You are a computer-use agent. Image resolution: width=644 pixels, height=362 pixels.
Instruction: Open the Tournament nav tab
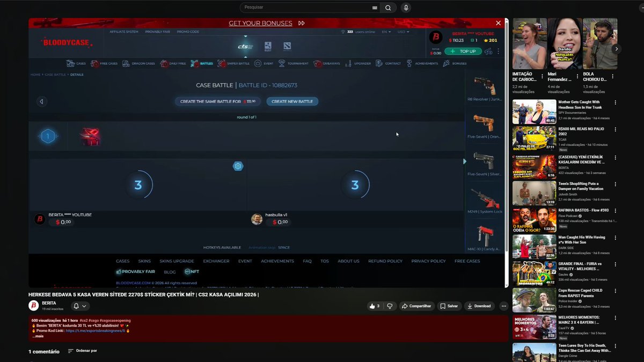(x=294, y=63)
